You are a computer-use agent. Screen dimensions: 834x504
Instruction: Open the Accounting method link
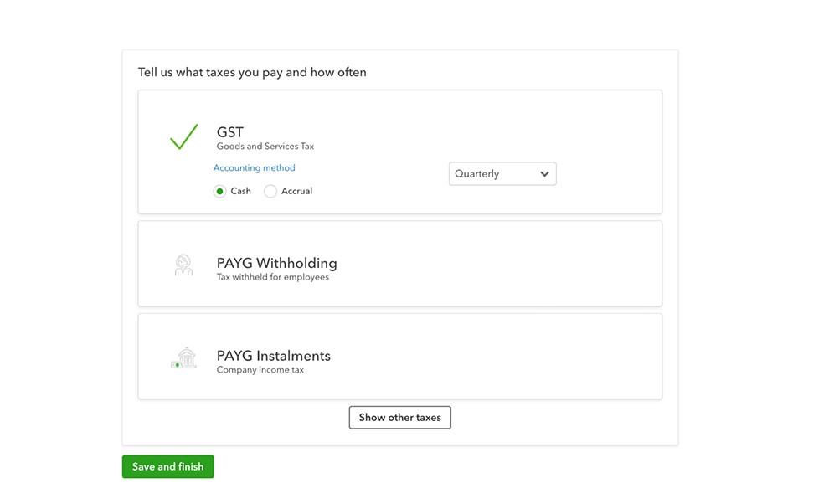254,167
